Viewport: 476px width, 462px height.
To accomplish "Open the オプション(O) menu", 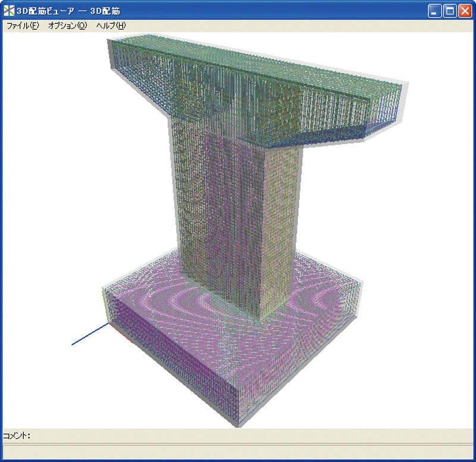I will [x=67, y=26].
